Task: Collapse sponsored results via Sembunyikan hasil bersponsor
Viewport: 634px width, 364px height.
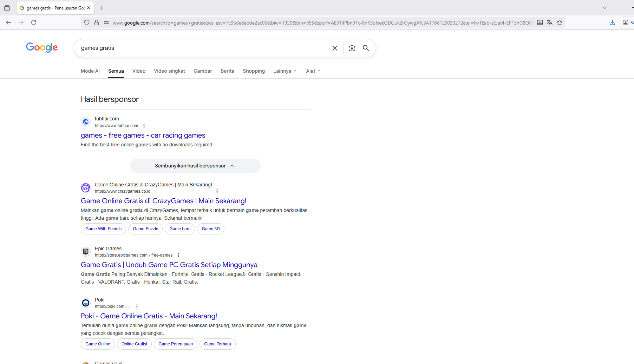Action: [x=195, y=166]
